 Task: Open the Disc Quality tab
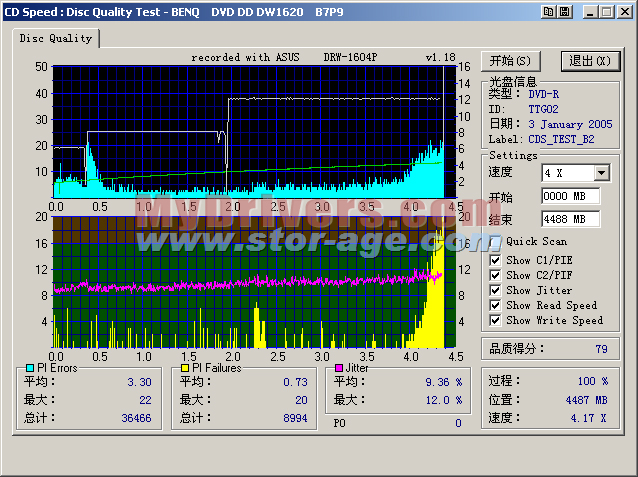click(56, 38)
